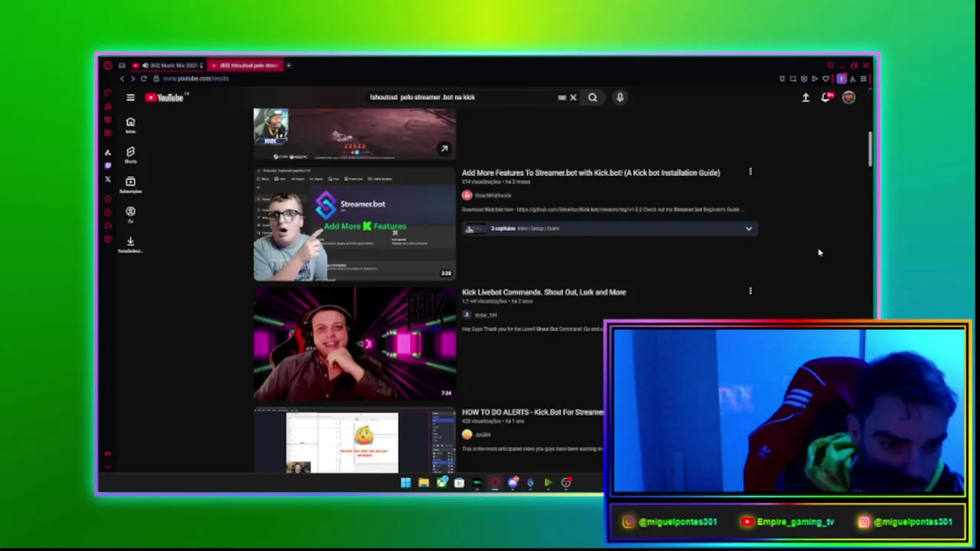The width and height of the screenshot is (980, 551).
Task: Open Opera easy setup menu icon
Action: point(863,78)
